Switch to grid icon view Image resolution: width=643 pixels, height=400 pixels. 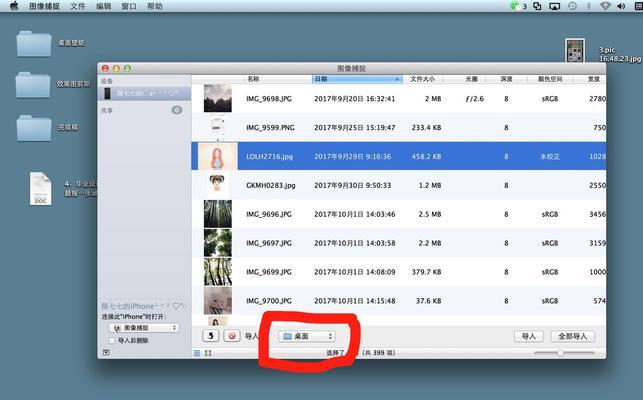[x=208, y=353]
